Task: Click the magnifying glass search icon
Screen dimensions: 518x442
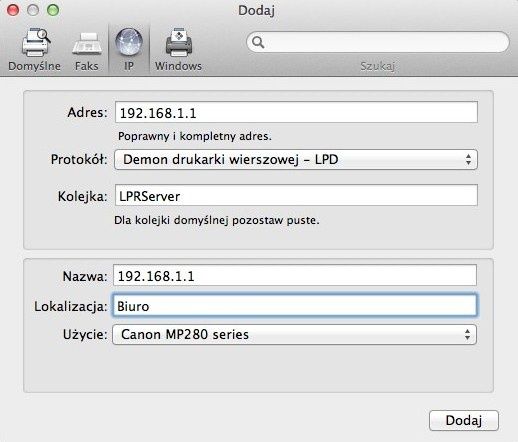Action: 258,42
